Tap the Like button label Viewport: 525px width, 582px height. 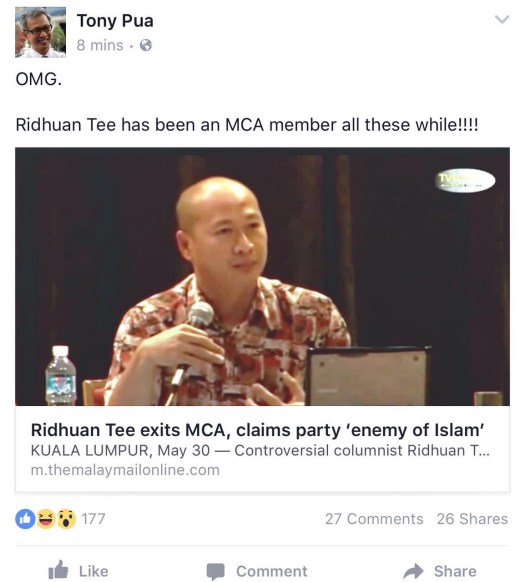94,571
